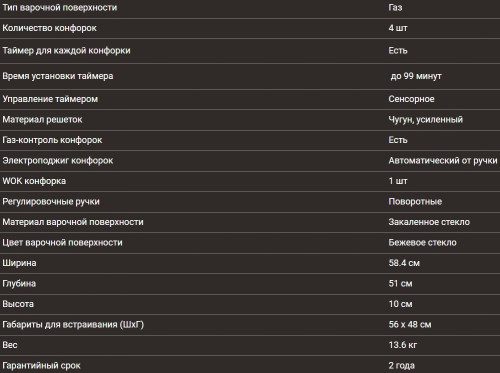The width and height of the screenshot is (500, 373).
Task: Click the value "51 см"
Action: [400, 284]
